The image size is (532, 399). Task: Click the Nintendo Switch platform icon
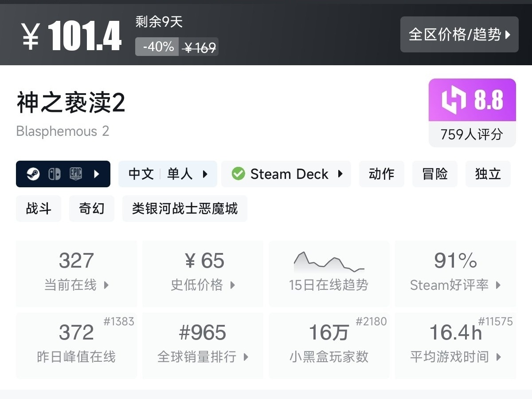[x=54, y=174]
